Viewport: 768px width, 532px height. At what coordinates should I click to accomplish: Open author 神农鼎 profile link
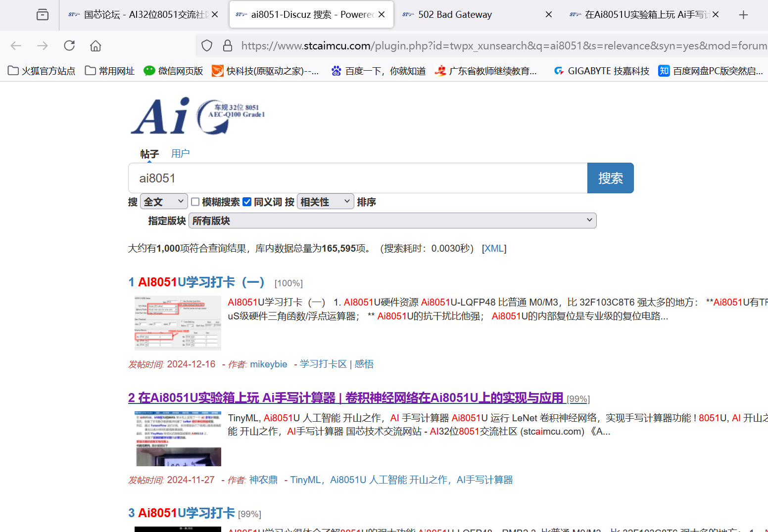(264, 480)
